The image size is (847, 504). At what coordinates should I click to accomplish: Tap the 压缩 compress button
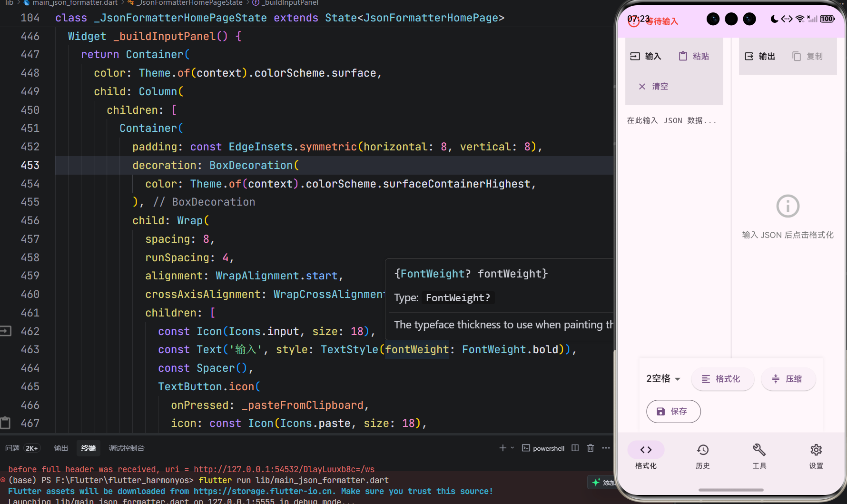click(788, 379)
